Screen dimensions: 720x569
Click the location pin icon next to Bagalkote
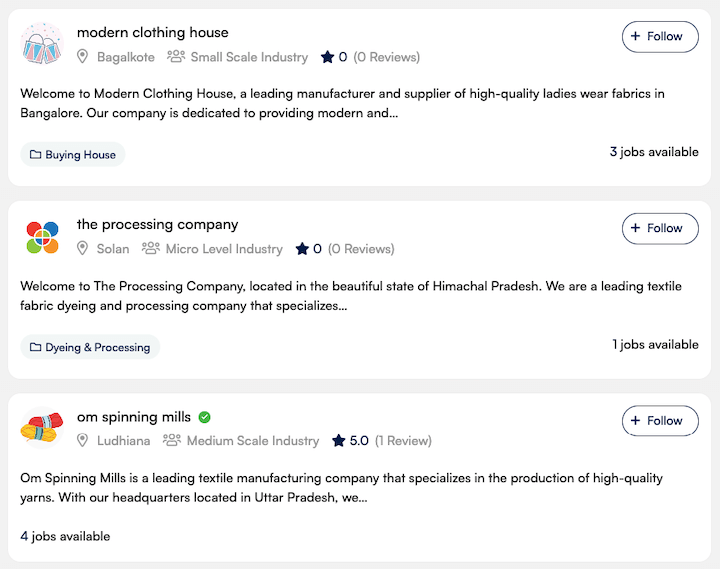83,57
